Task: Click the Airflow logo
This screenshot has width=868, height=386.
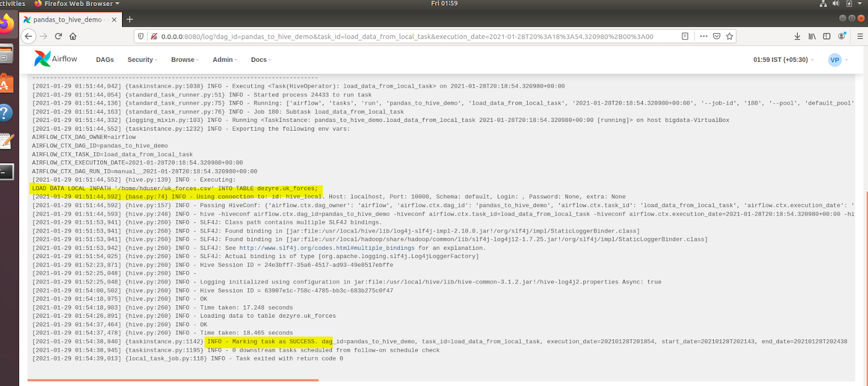Action: click(x=56, y=59)
